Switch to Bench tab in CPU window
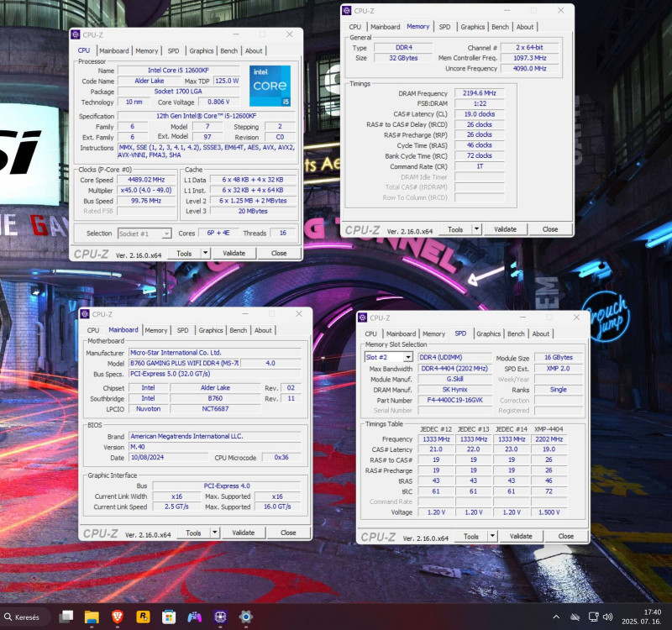The image size is (672, 630). (x=228, y=50)
